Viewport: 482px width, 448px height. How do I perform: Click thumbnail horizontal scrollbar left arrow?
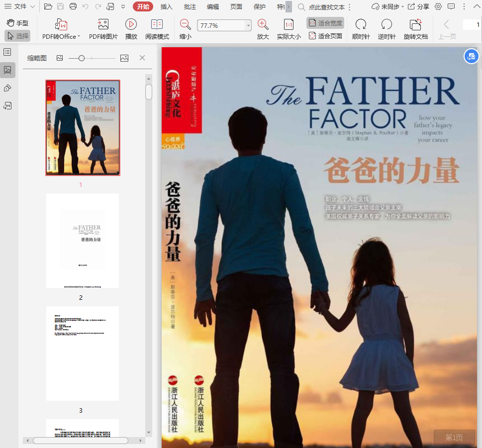pyautogui.click(x=27, y=441)
